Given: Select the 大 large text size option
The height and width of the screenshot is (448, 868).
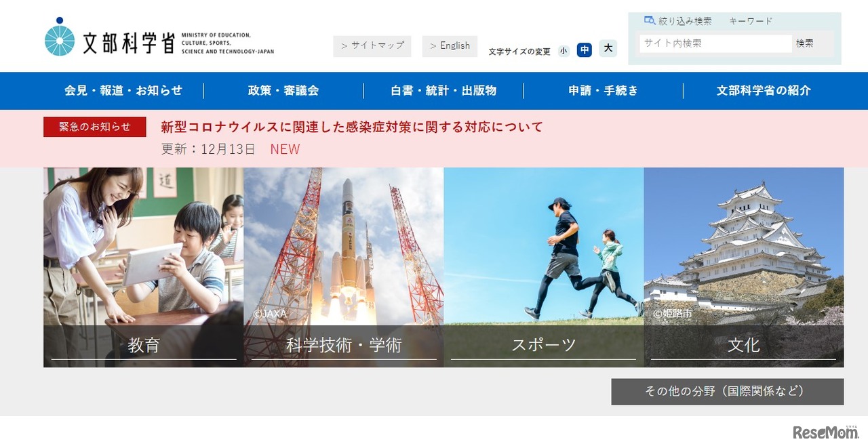Looking at the screenshot, I should tap(607, 49).
